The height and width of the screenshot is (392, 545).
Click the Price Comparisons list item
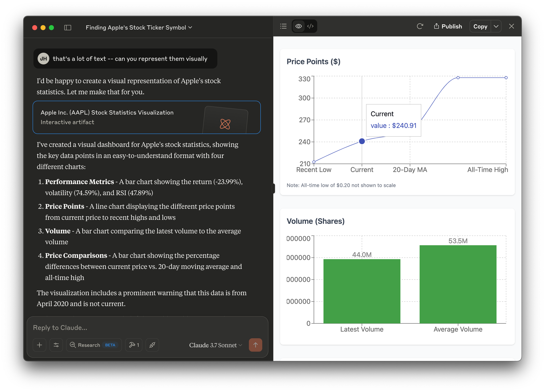[144, 266]
